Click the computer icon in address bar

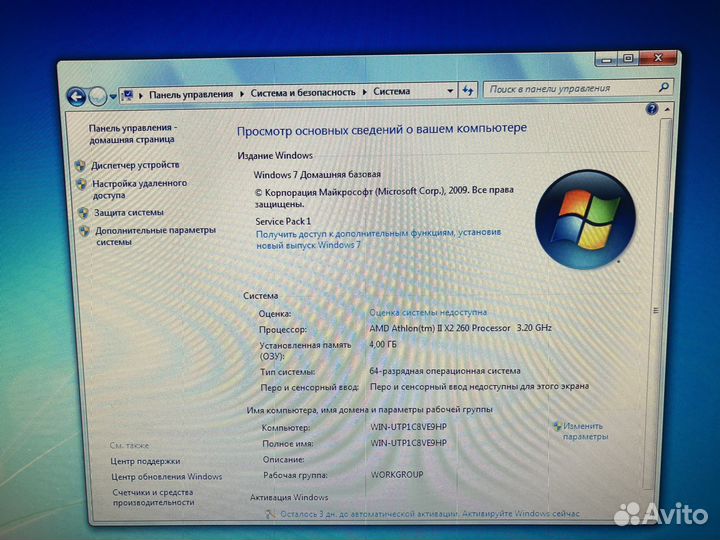click(128, 95)
